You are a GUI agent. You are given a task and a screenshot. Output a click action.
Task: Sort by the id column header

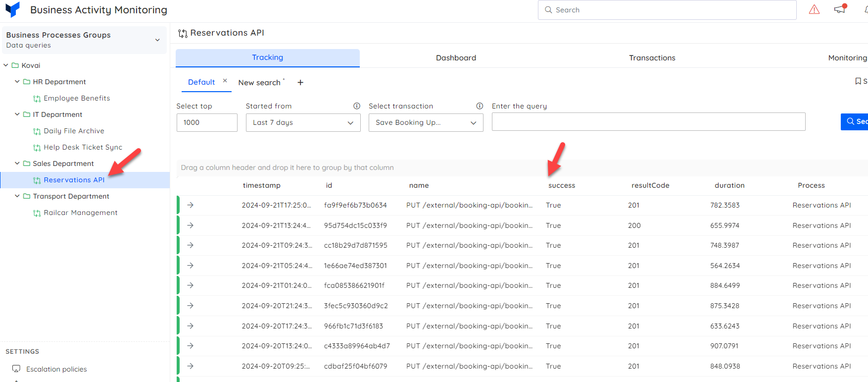point(329,185)
